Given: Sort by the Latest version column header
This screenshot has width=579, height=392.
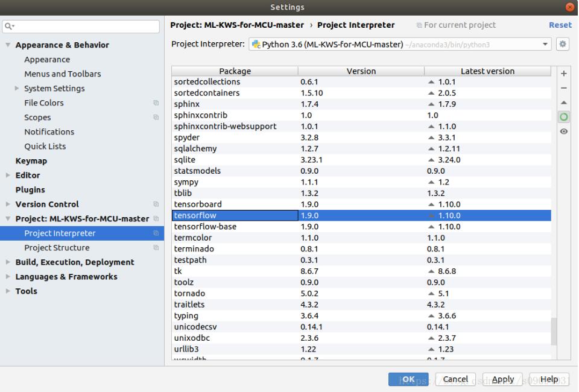Looking at the screenshot, I should [x=487, y=71].
